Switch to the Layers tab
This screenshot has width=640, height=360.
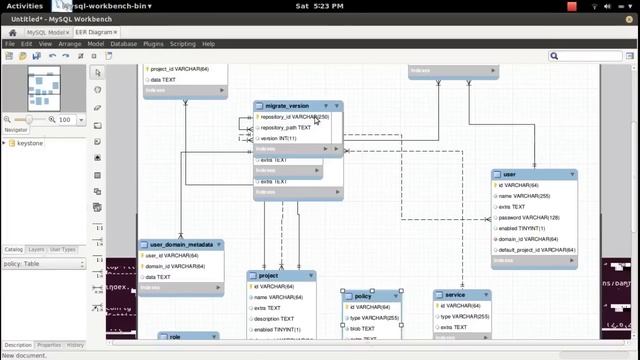click(36, 249)
